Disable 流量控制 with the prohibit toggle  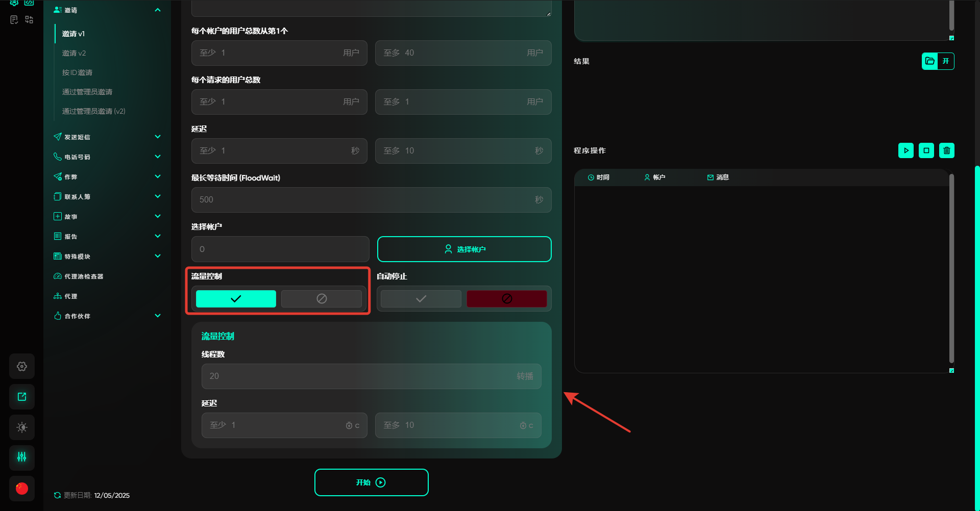(x=322, y=299)
